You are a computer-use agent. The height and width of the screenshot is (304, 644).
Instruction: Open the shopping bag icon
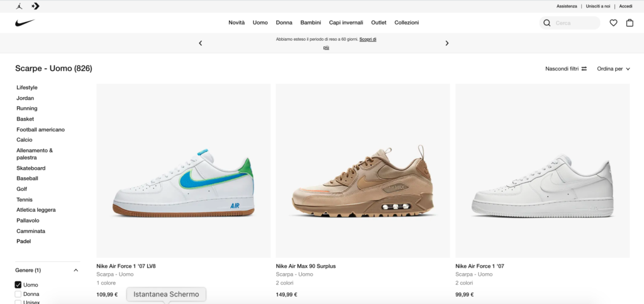pos(630,23)
